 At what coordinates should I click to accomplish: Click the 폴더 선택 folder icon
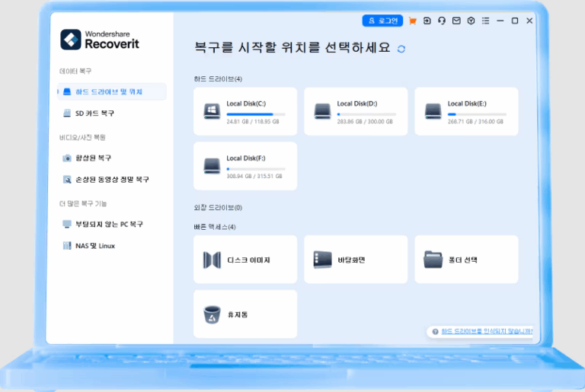coord(433,260)
